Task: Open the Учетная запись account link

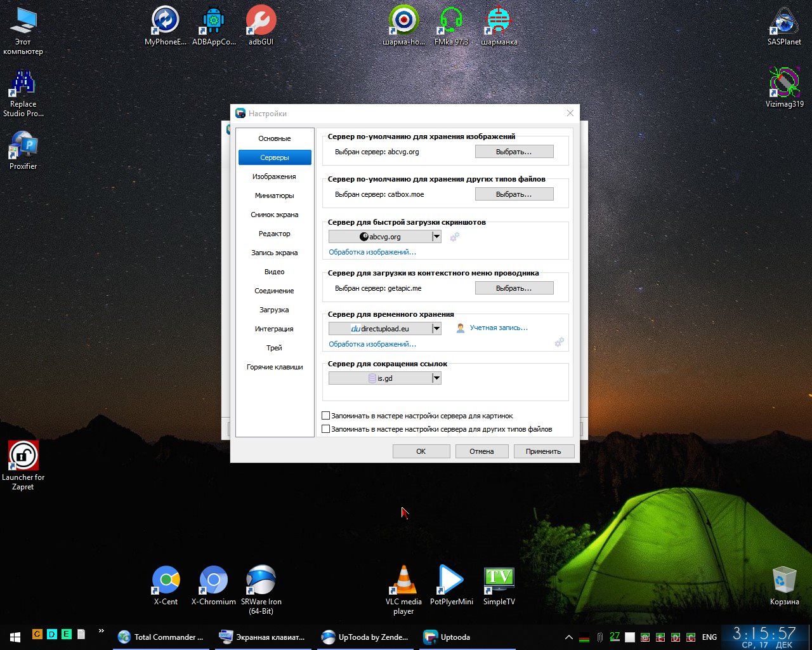Action: (498, 328)
